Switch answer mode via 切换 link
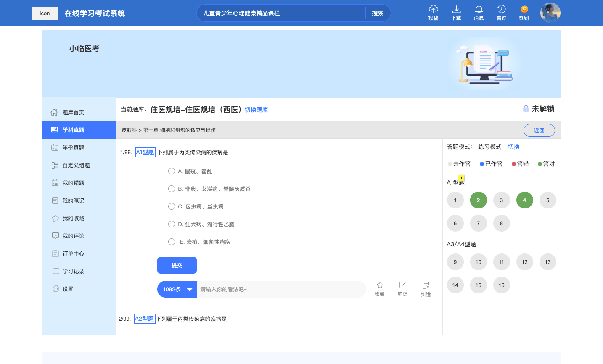The image size is (603, 364). [513, 147]
